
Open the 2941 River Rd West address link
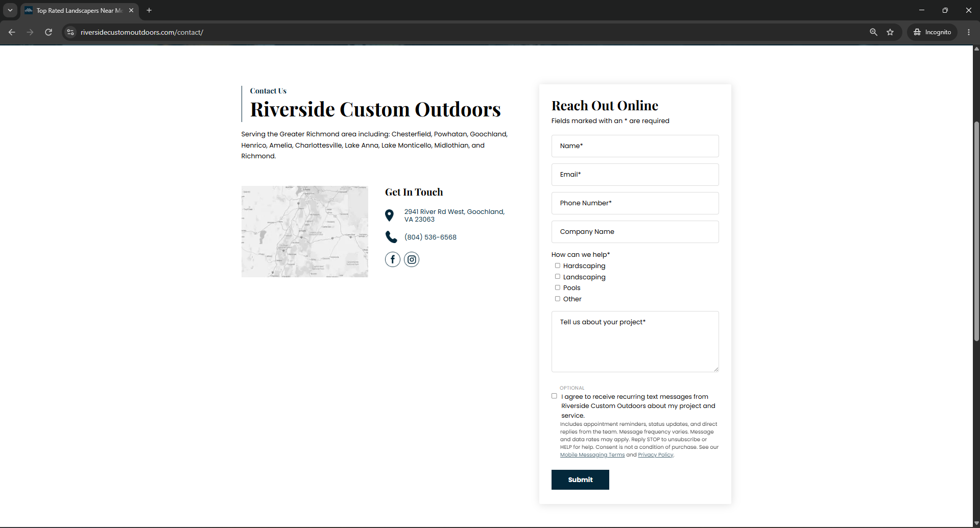click(454, 215)
